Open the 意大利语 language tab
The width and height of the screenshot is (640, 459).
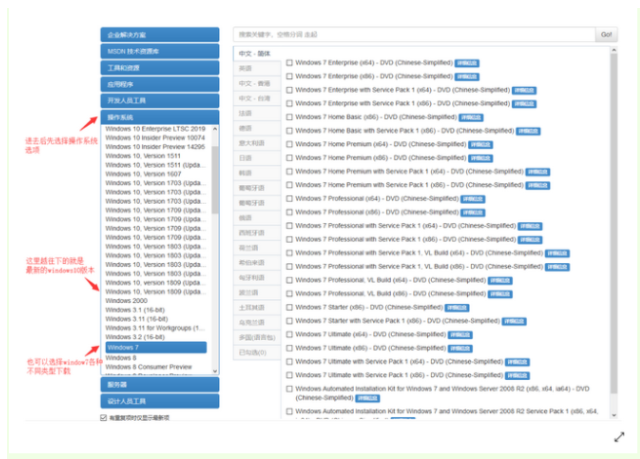click(x=257, y=143)
